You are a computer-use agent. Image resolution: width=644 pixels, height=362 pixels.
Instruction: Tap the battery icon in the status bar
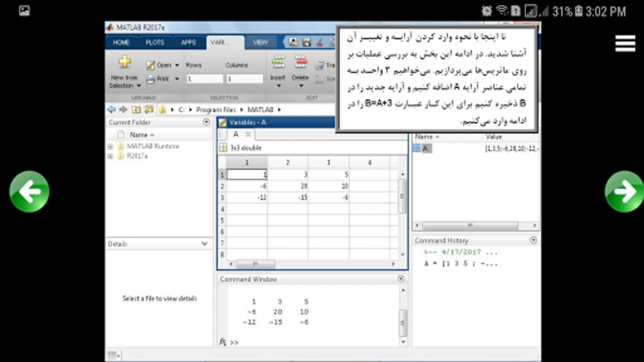point(578,11)
